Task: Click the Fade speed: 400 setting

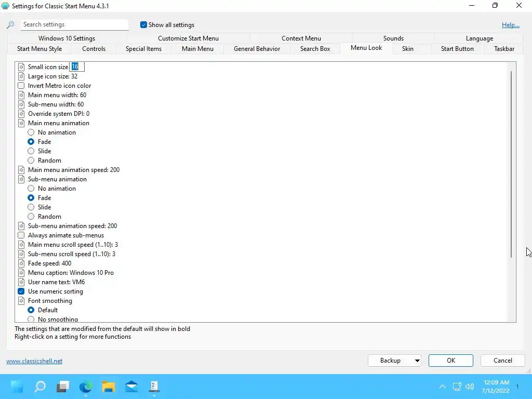Action: 49,263
